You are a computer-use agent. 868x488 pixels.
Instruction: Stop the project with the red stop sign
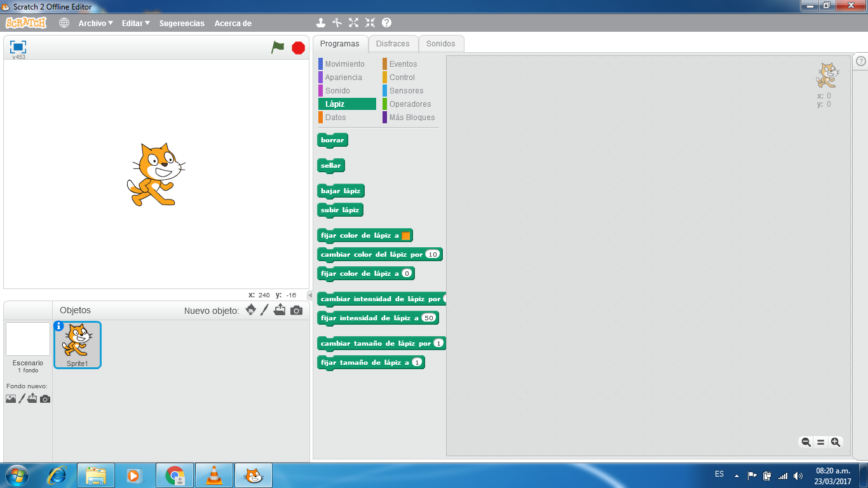pos(297,46)
